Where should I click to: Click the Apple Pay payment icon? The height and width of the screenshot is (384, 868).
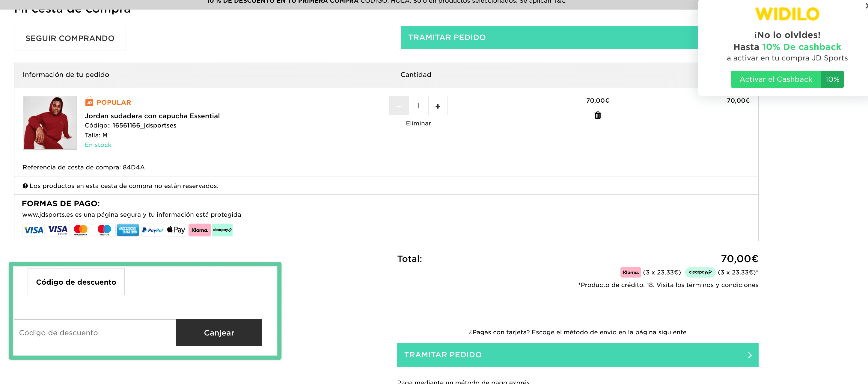click(x=176, y=230)
